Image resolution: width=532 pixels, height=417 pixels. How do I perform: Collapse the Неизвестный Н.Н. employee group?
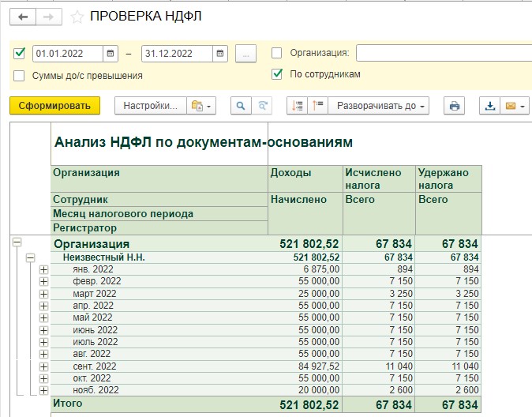31,257
